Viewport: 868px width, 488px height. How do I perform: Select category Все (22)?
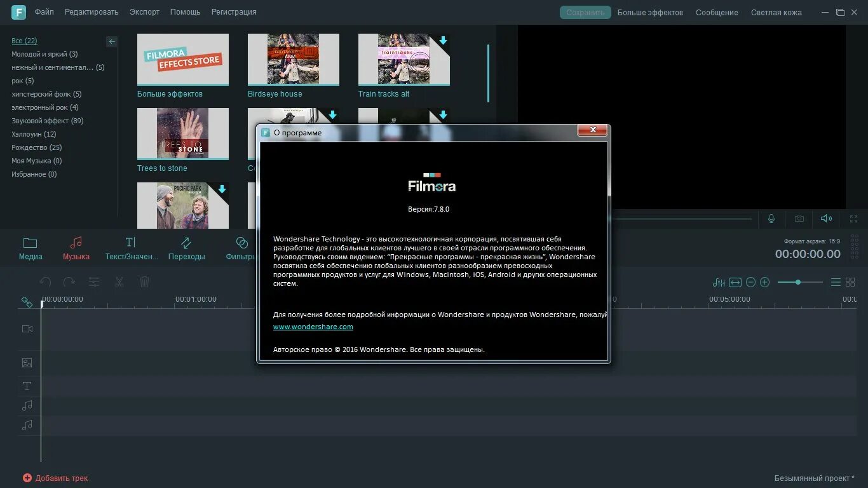coord(24,41)
